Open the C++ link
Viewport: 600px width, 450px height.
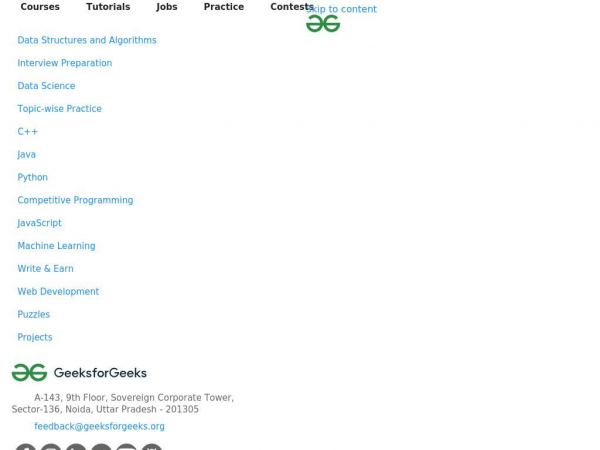click(x=28, y=132)
